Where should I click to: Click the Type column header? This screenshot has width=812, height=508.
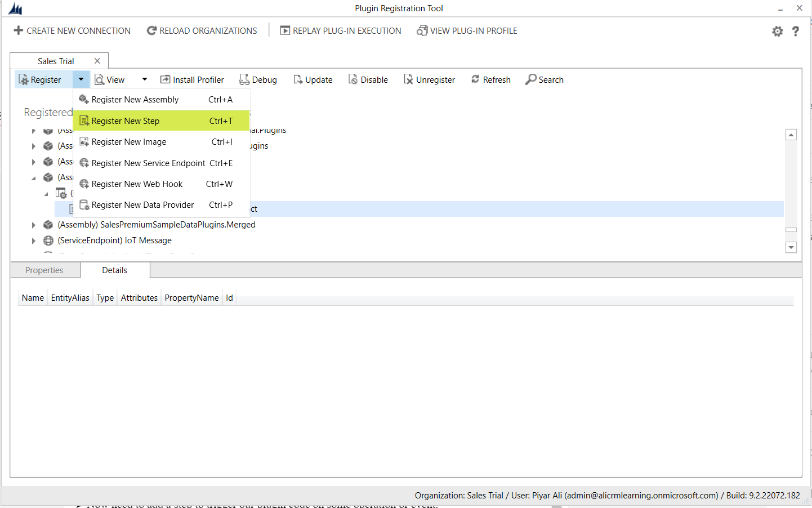tap(105, 298)
